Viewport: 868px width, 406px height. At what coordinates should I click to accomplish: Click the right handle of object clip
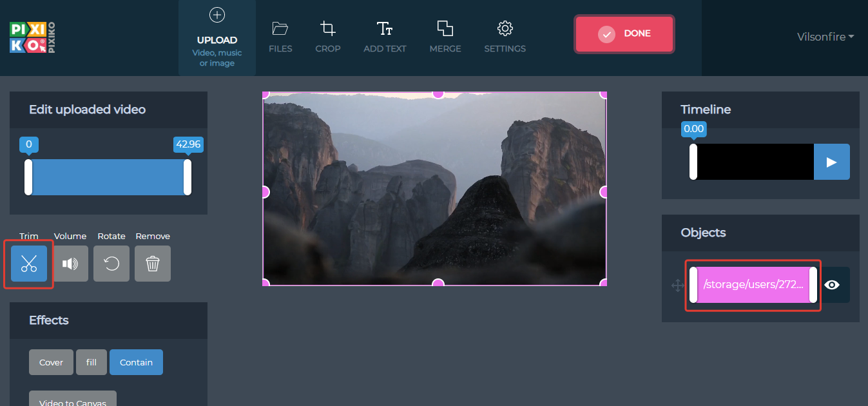pyautogui.click(x=813, y=285)
